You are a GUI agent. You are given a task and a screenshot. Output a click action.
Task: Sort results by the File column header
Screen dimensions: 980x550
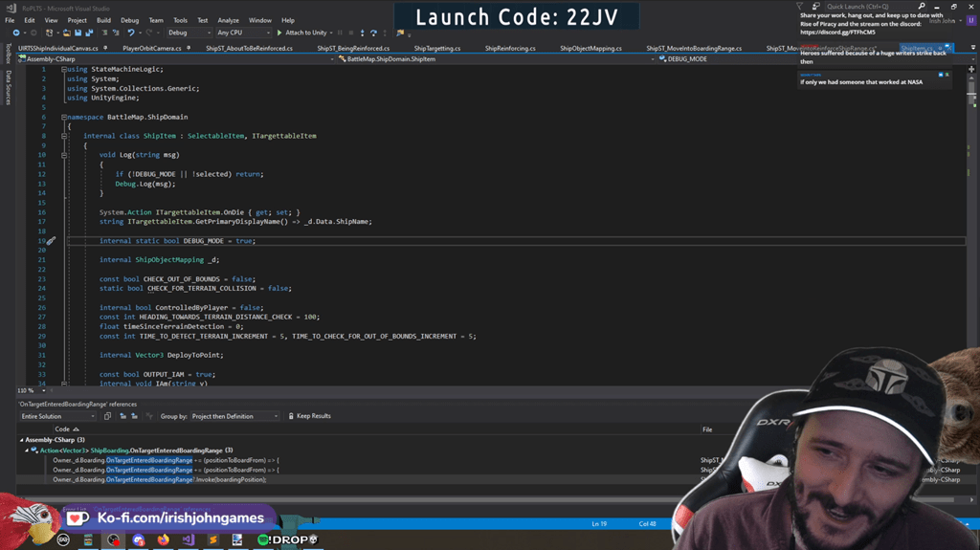click(x=707, y=429)
